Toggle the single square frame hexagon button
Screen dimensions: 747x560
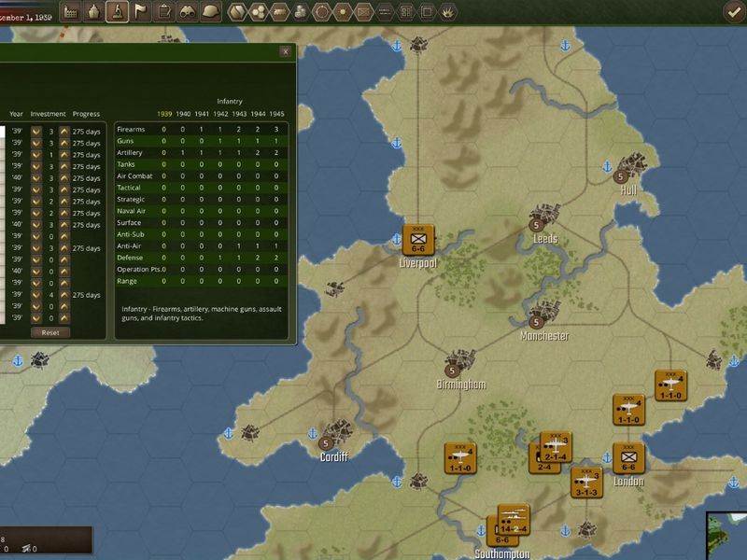click(427, 12)
